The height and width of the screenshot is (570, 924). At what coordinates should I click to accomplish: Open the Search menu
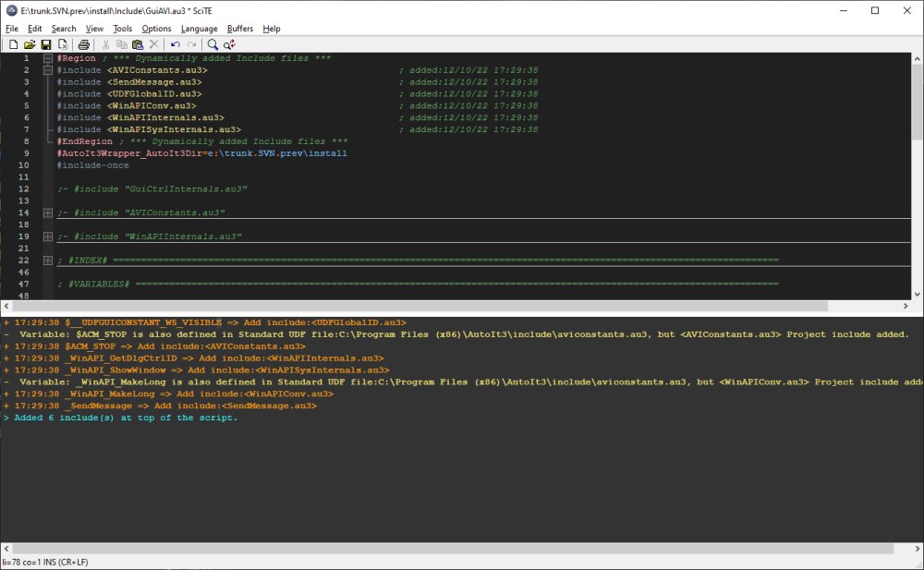pyautogui.click(x=64, y=29)
